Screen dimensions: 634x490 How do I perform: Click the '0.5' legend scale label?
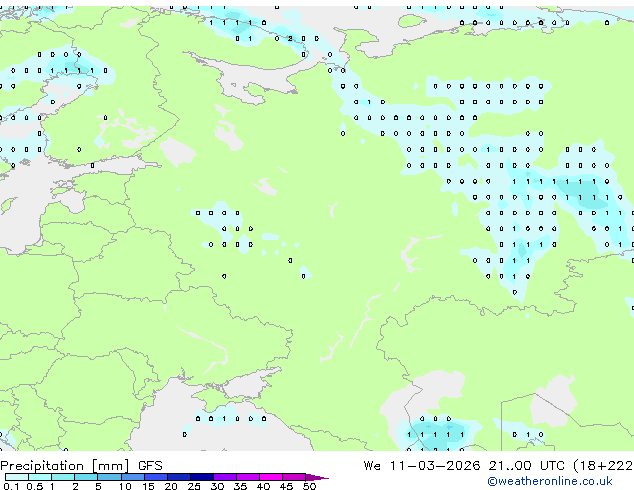[35, 486]
